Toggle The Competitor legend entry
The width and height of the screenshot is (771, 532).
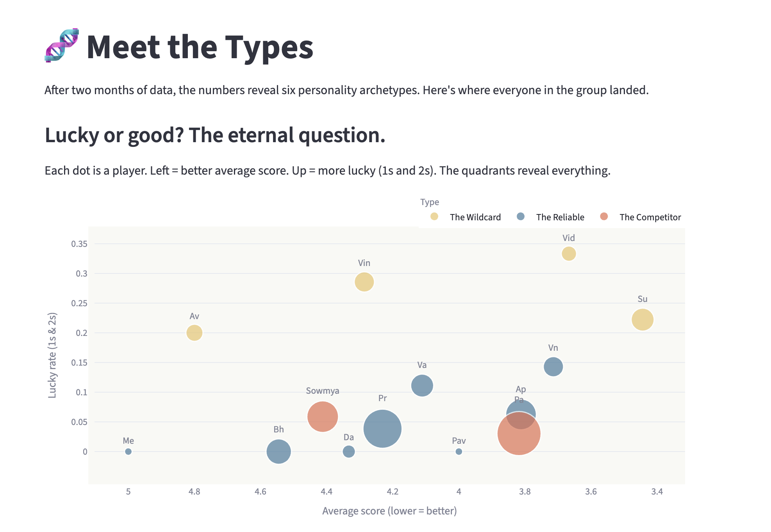(650, 217)
